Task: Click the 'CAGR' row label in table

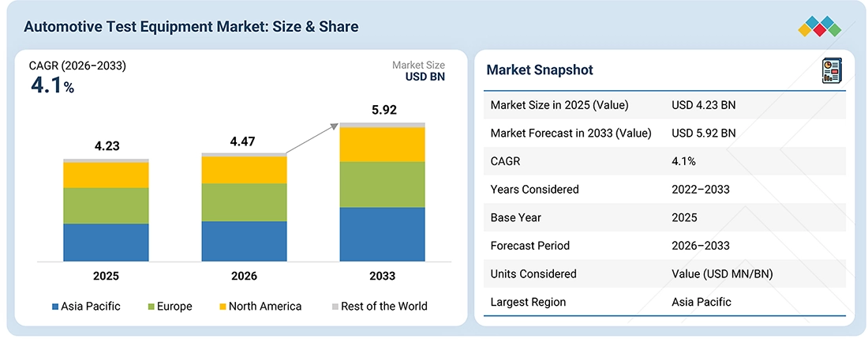Action: click(x=505, y=161)
